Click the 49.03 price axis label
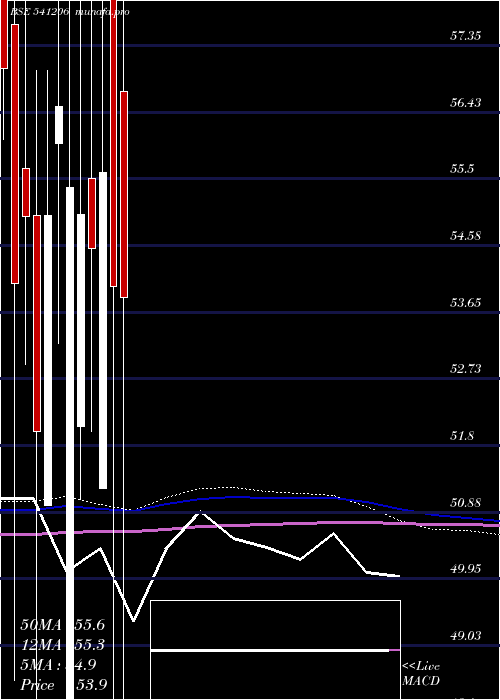This screenshot has width=500, height=700. pyautogui.click(x=465, y=635)
